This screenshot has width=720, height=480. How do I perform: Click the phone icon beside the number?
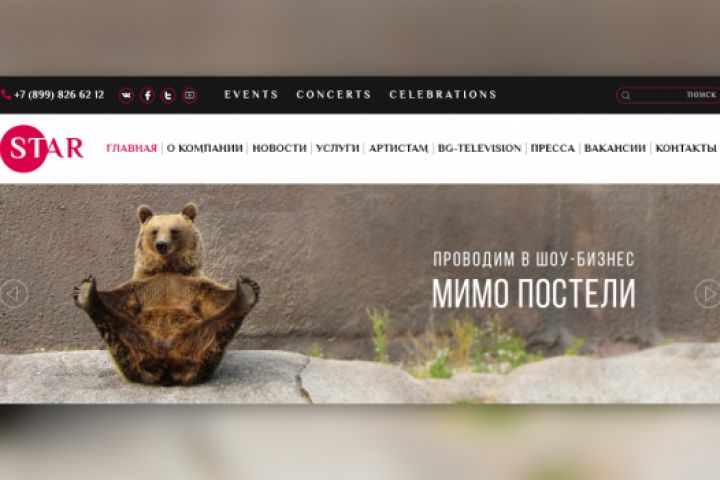(6, 95)
